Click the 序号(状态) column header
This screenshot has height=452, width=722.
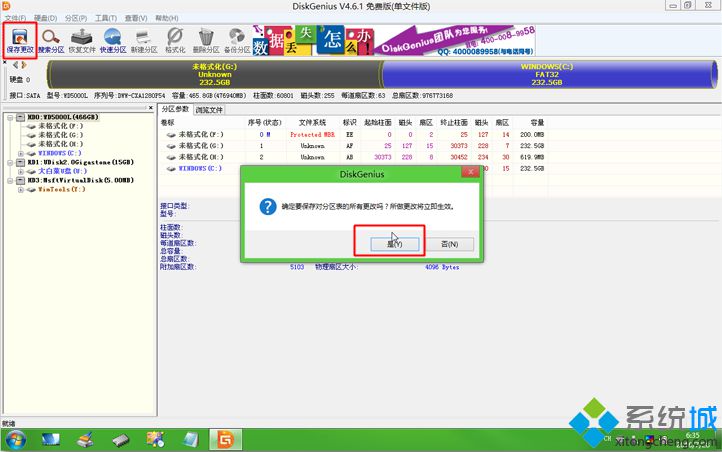coord(264,122)
